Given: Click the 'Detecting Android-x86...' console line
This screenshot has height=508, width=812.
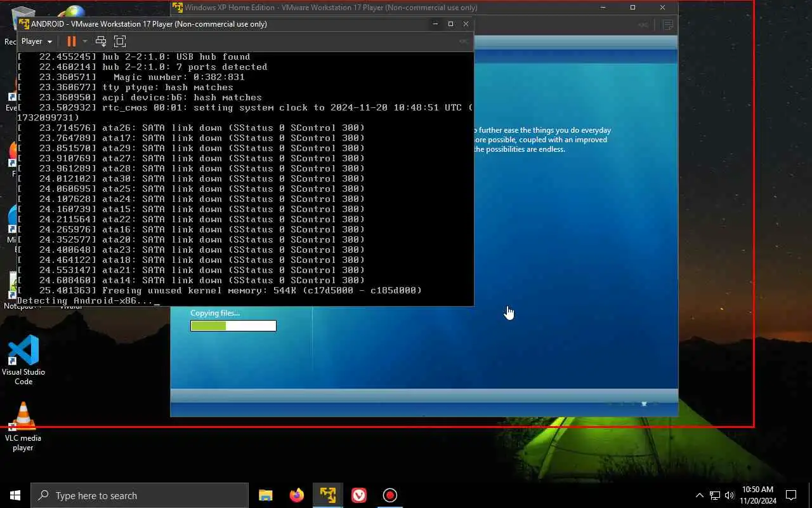Looking at the screenshot, I should click(85, 301).
